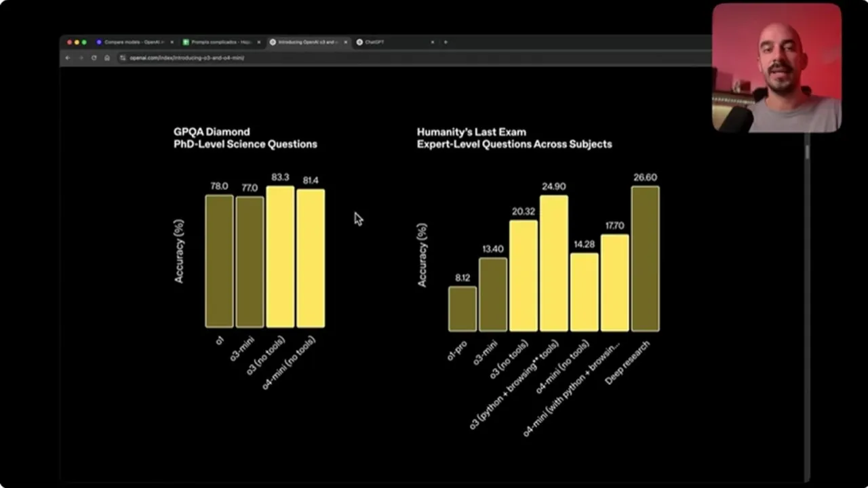
Task: Click the o4-mini bar labeled 14.28
Action: [585, 293]
